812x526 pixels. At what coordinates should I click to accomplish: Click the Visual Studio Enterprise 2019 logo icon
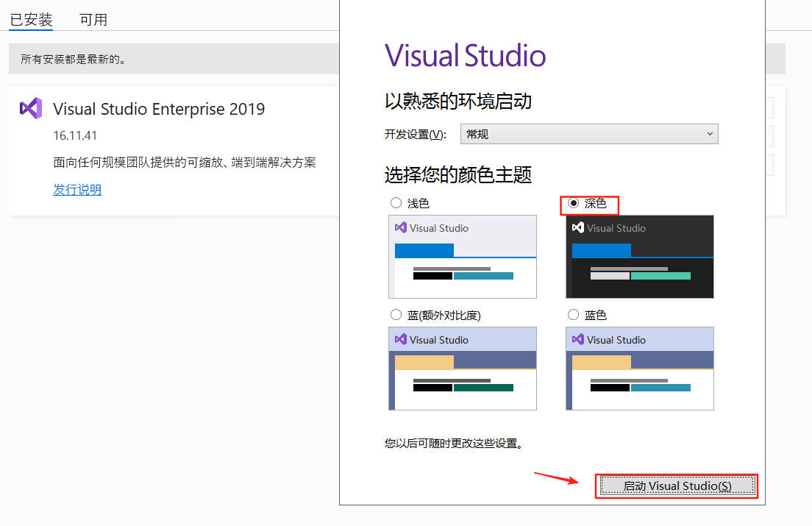pos(31,108)
